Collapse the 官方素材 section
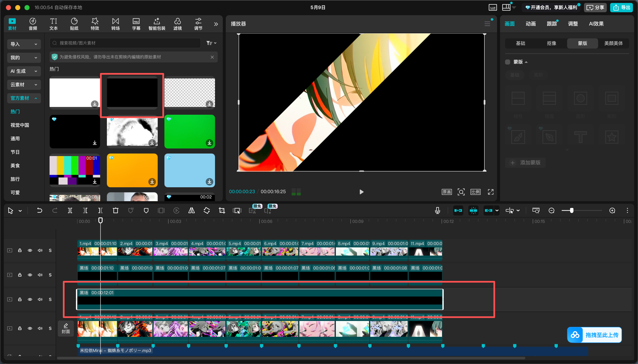 (x=24, y=98)
